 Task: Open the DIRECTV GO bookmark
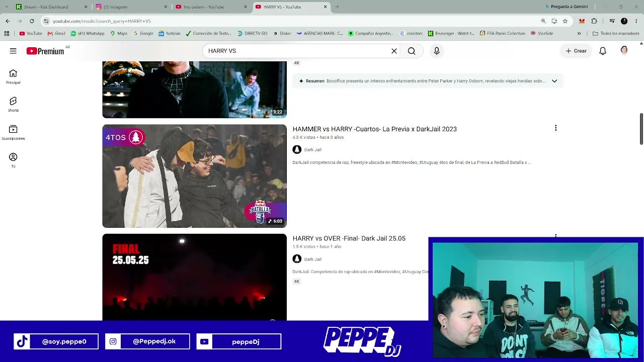pos(252,34)
